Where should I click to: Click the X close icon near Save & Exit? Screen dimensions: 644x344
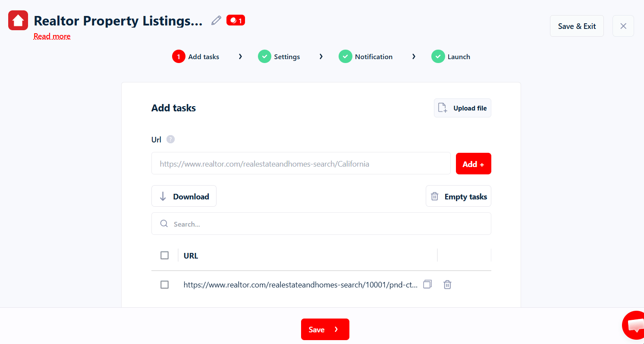coord(623,26)
